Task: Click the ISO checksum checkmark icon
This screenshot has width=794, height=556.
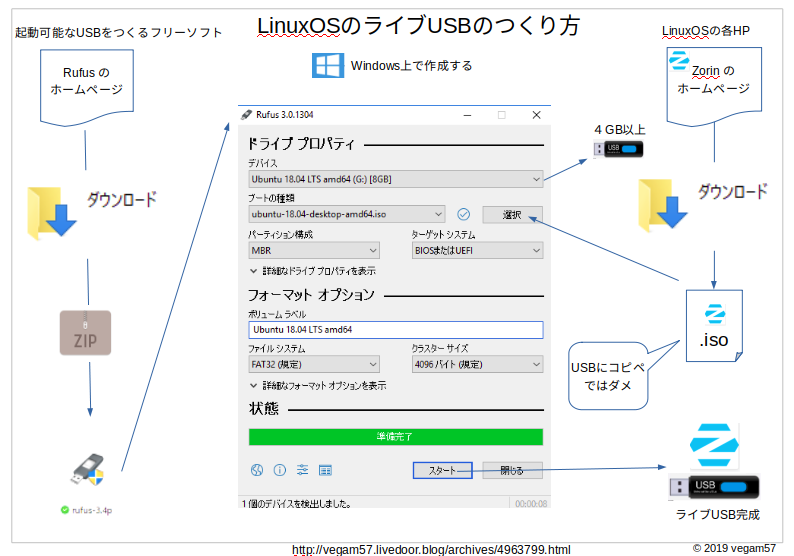Action: [463, 214]
